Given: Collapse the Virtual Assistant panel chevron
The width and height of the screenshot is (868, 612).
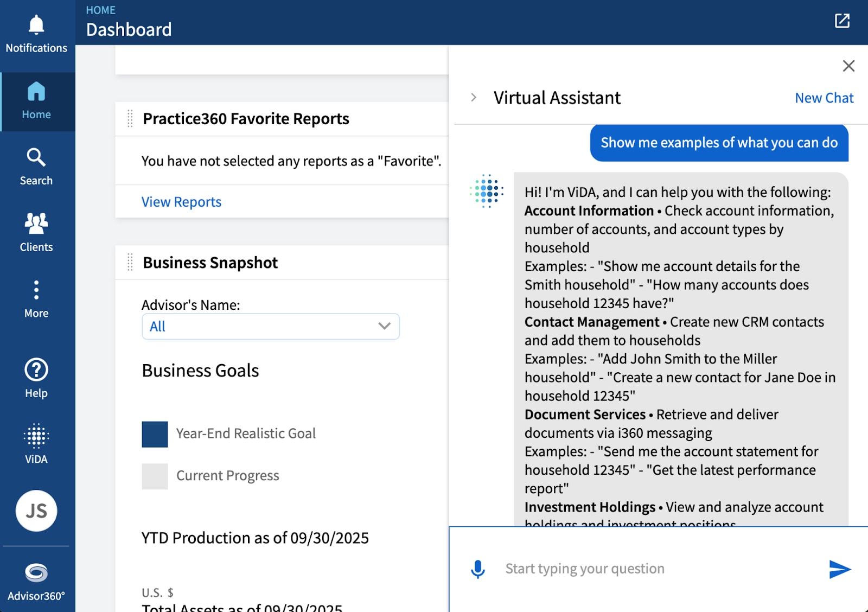Looking at the screenshot, I should 474,98.
